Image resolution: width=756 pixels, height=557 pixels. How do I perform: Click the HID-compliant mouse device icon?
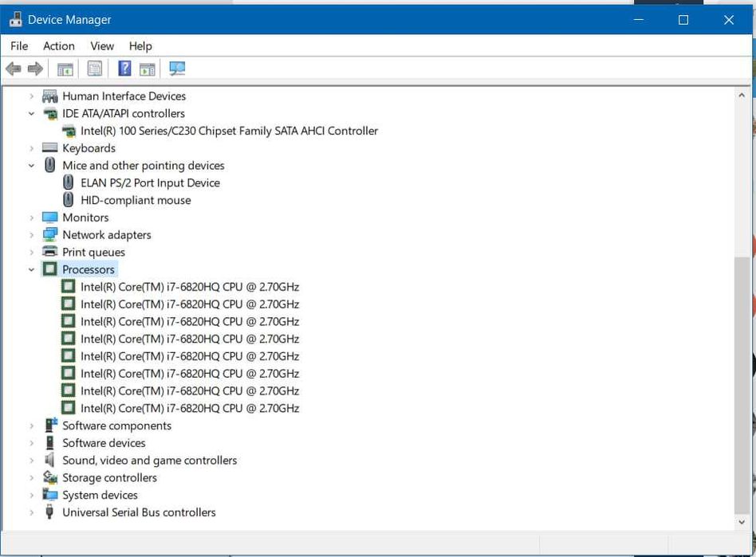(x=69, y=200)
